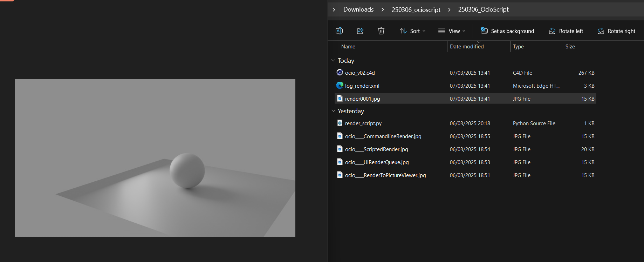This screenshot has width=644, height=262.
Task: Select the ocio___ScriptedRender.jpg file icon
Action: pyautogui.click(x=340, y=149)
